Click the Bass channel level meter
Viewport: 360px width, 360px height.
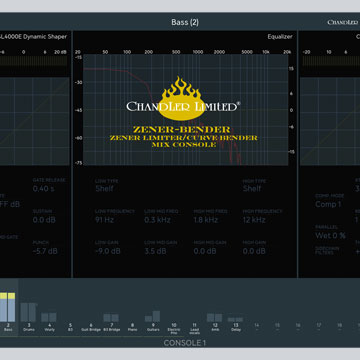point(8,307)
